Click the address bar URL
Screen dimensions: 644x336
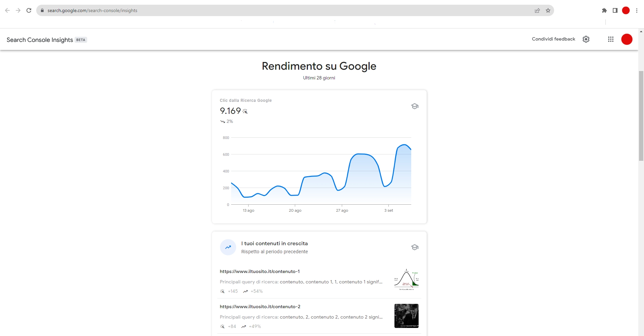coord(92,10)
